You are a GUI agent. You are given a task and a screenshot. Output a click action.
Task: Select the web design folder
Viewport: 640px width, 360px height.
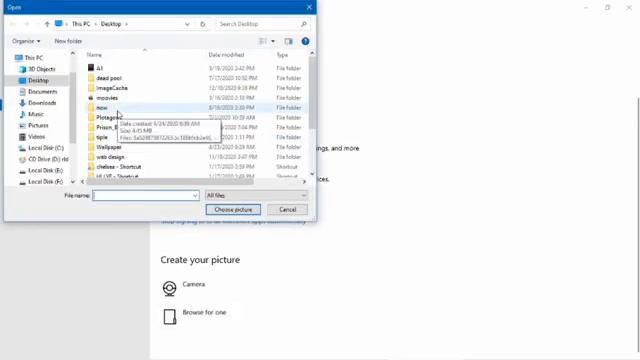click(110, 157)
